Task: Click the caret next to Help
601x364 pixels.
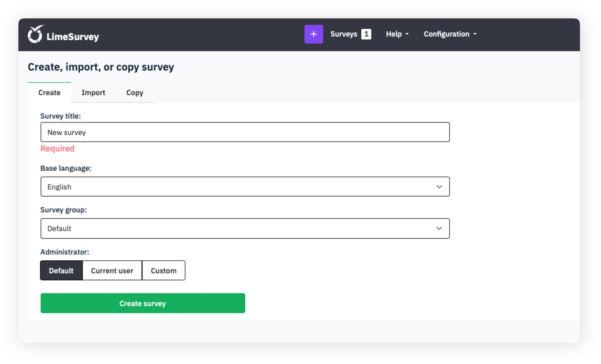Action: pyautogui.click(x=407, y=34)
